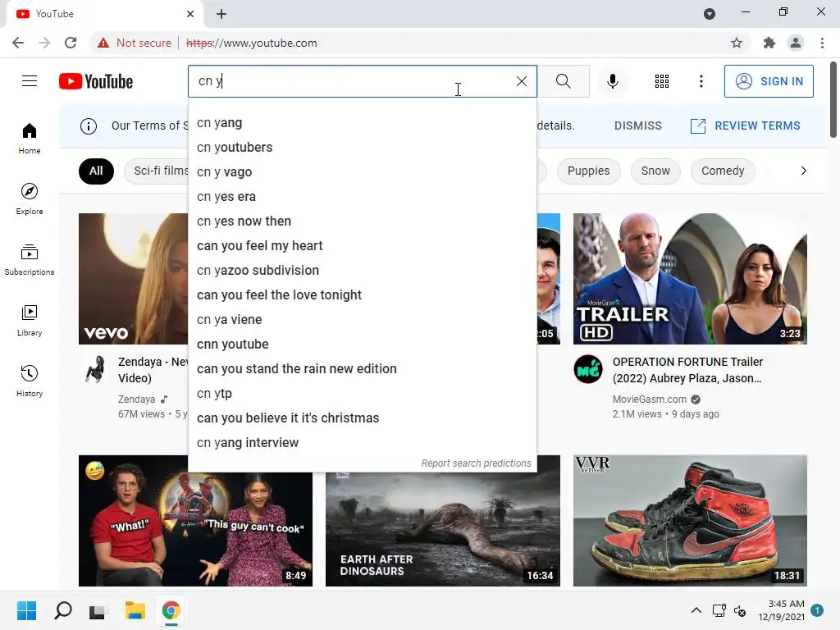Choose 'can you stand the rain new edition'

click(362, 370)
